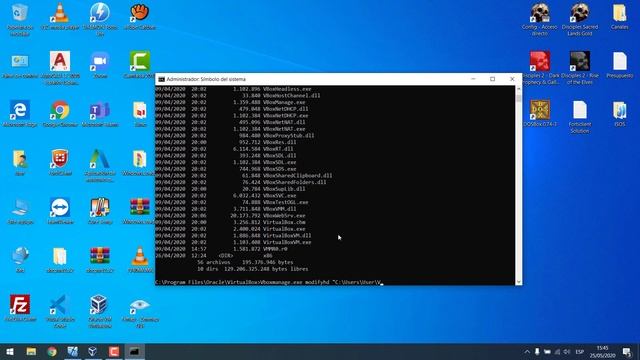Maximize the command prompt window
The width and height of the screenshot is (640, 360).
click(x=493, y=79)
